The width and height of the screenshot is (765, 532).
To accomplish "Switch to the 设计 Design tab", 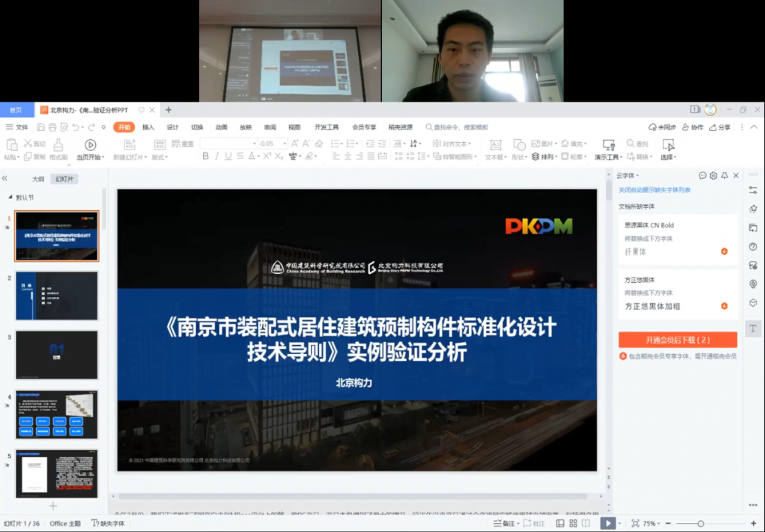I will click(172, 127).
